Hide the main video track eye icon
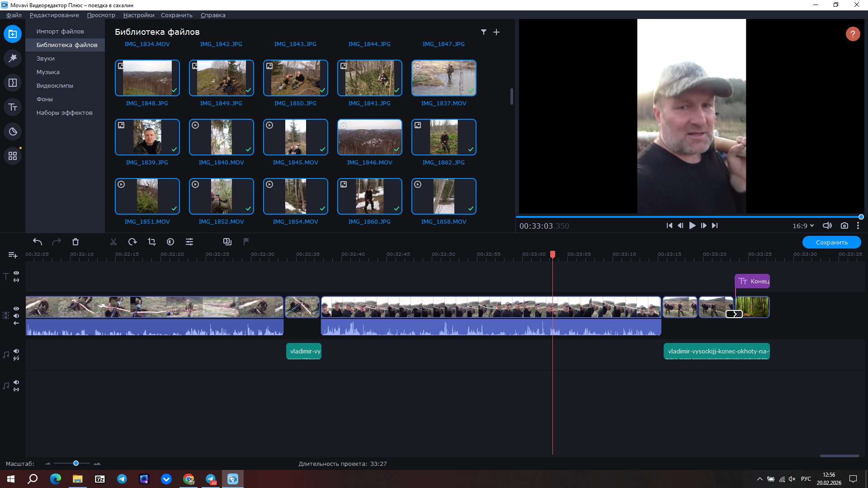 (x=16, y=309)
